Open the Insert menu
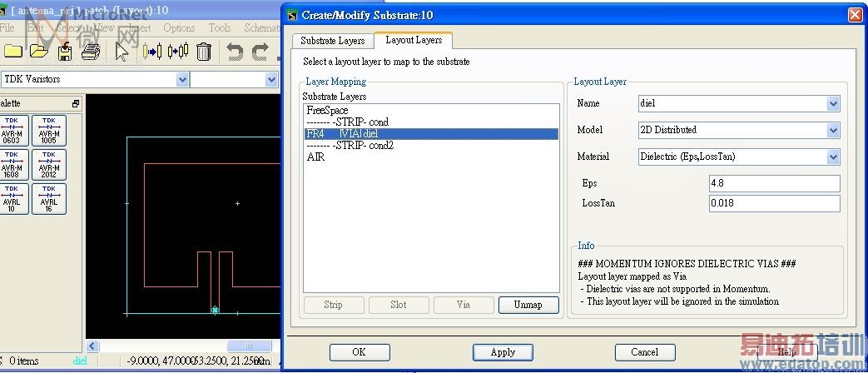This screenshot has height=373, width=868. [x=140, y=27]
